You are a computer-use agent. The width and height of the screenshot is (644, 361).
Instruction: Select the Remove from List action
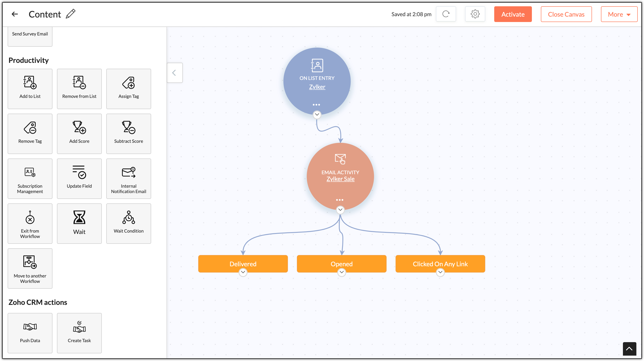pos(79,89)
